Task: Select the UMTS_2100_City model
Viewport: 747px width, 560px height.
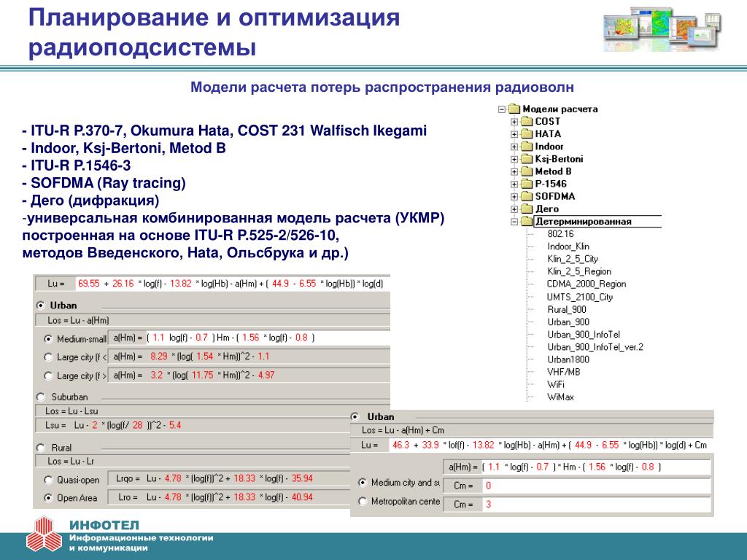Action: pyautogui.click(x=580, y=297)
